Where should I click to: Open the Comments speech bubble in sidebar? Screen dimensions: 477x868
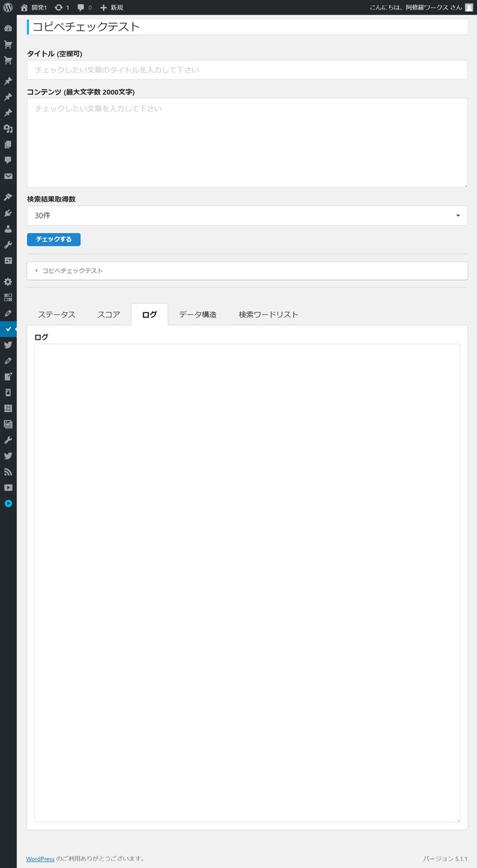click(8, 160)
